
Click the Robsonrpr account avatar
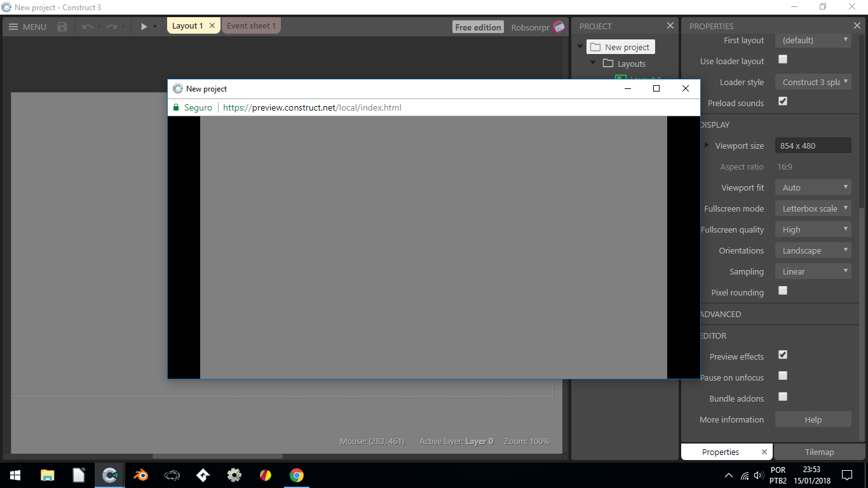(x=558, y=27)
